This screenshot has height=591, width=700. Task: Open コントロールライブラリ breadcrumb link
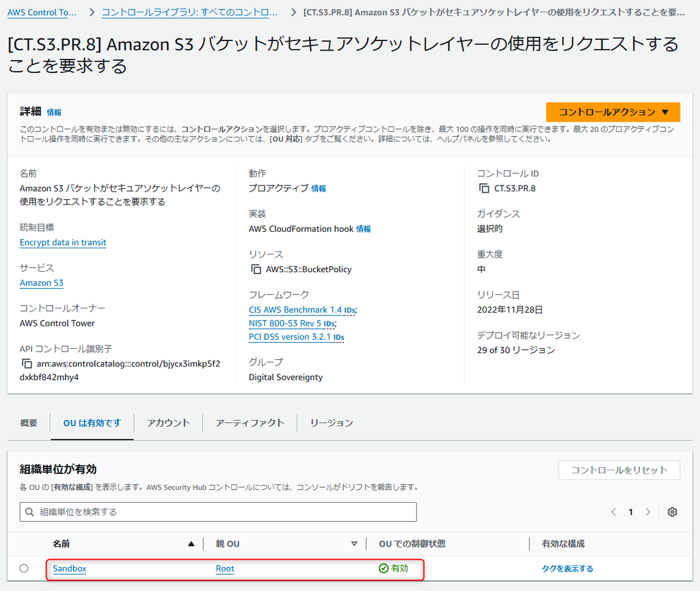pos(189,12)
